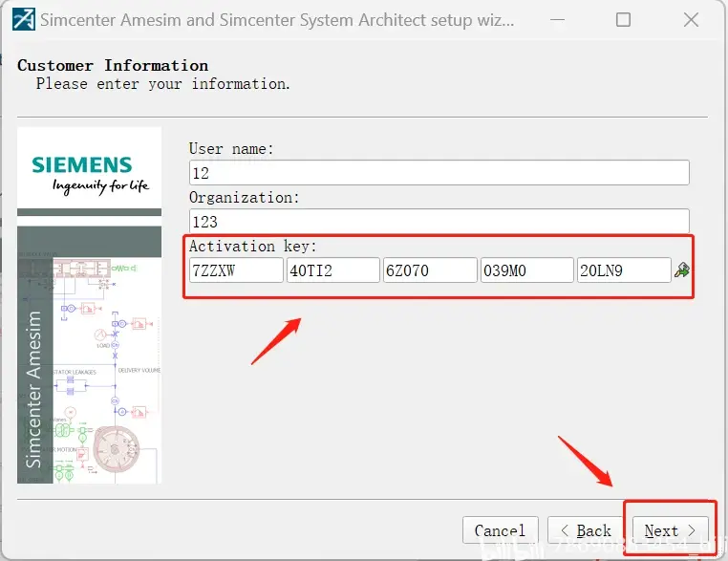Click the Simcenter Amesim banner image
Screen dimensions: 728x561
tap(90, 356)
